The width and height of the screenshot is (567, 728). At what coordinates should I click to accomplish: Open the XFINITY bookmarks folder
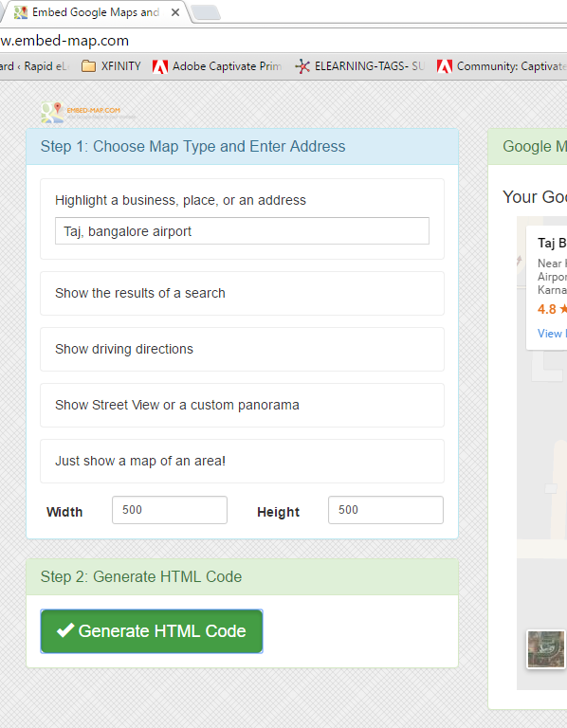pyautogui.click(x=111, y=66)
